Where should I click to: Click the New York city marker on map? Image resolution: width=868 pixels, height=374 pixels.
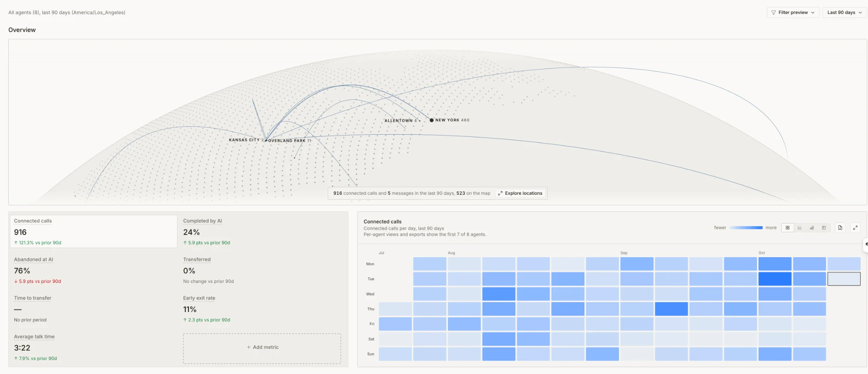[x=431, y=120]
